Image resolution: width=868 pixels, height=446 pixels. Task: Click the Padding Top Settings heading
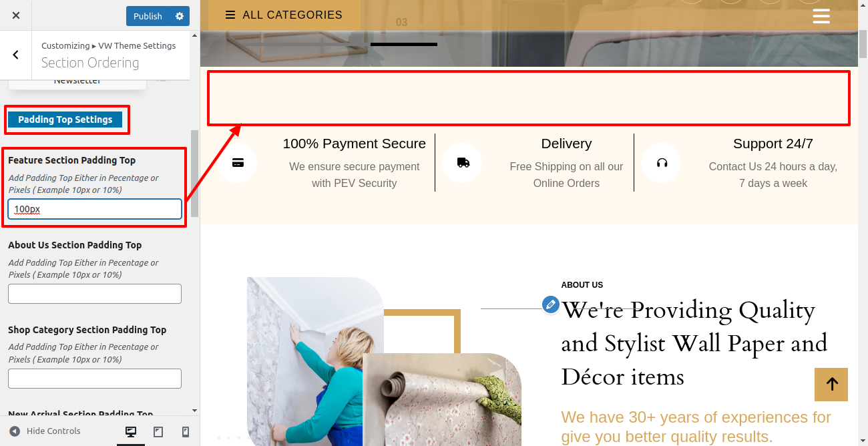(x=65, y=120)
